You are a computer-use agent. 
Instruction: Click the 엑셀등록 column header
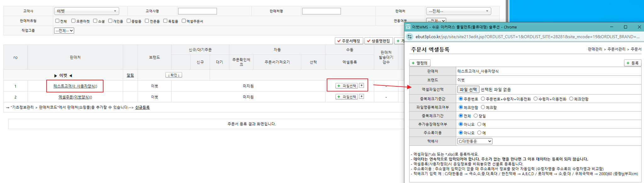(349, 62)
